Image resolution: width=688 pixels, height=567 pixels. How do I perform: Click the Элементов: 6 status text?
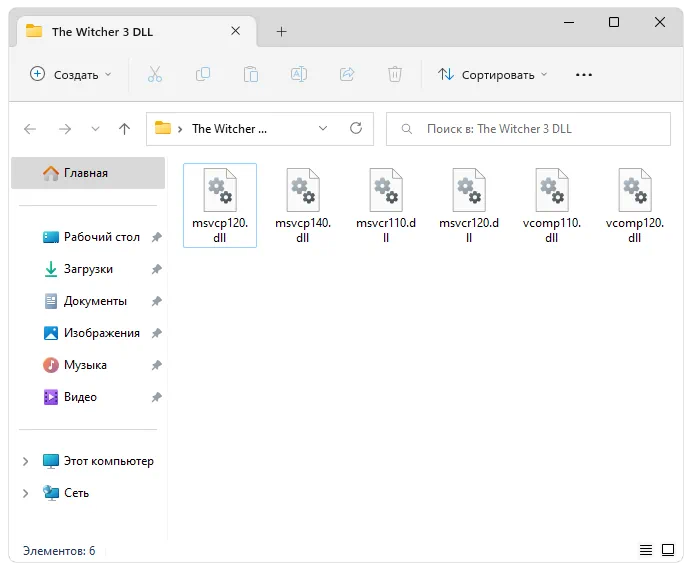pos(59,551)
